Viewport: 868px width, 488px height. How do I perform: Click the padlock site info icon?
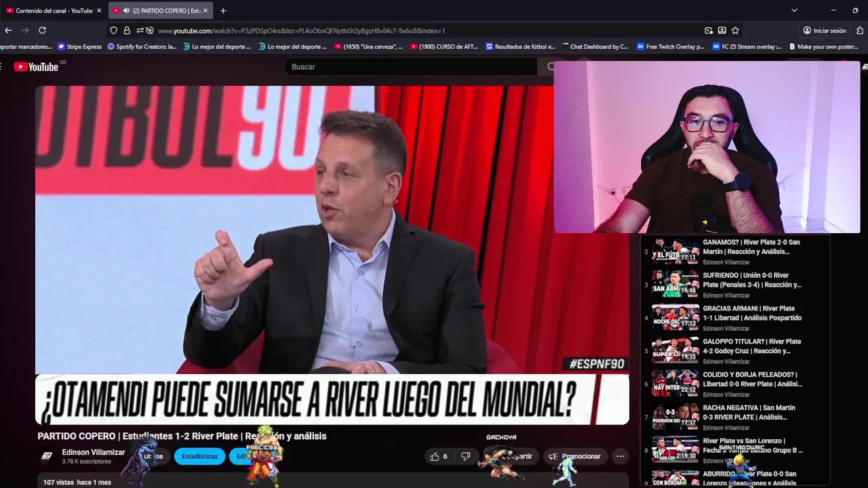127,30
